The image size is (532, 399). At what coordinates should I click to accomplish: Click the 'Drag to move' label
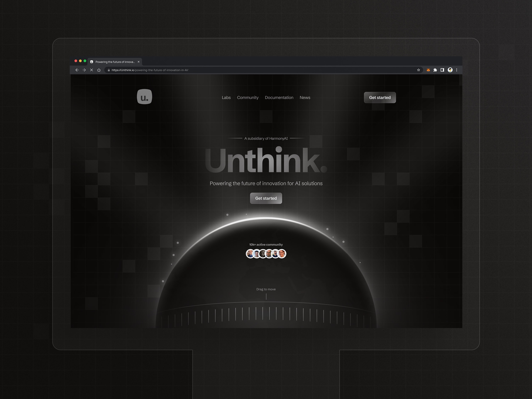(x=266, y=289)
